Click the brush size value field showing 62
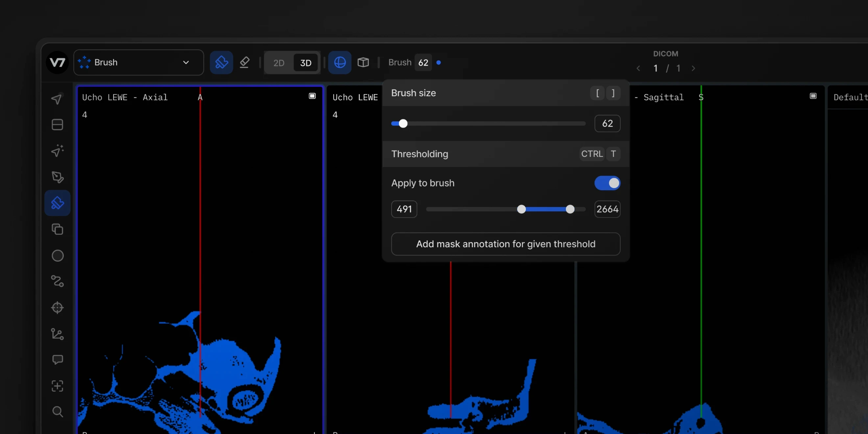The image size is (868, 434). point(607,123)
